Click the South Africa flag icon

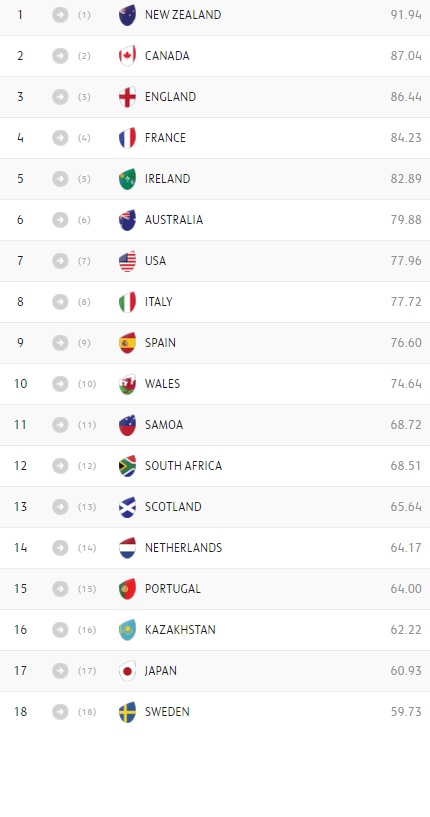point(127,466)
